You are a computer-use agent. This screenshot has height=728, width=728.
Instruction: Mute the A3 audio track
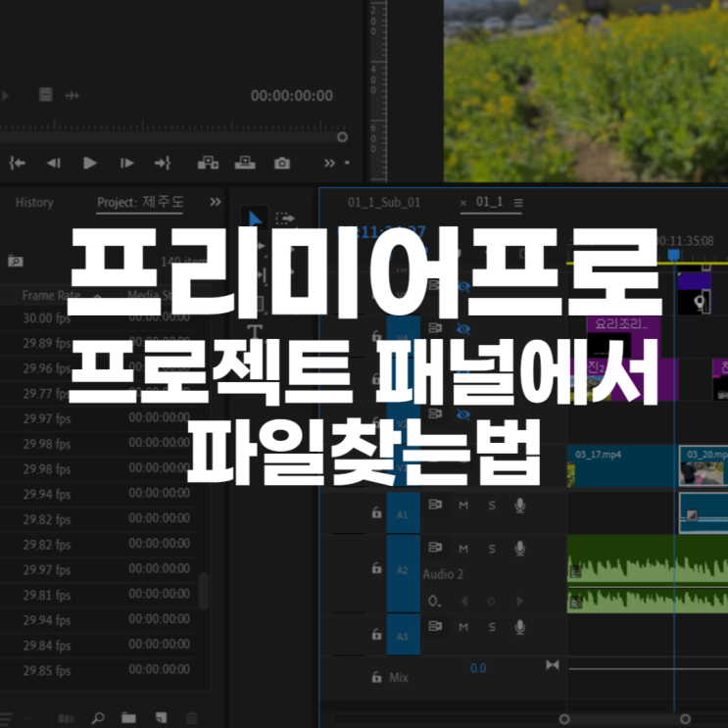pos(463,627)
